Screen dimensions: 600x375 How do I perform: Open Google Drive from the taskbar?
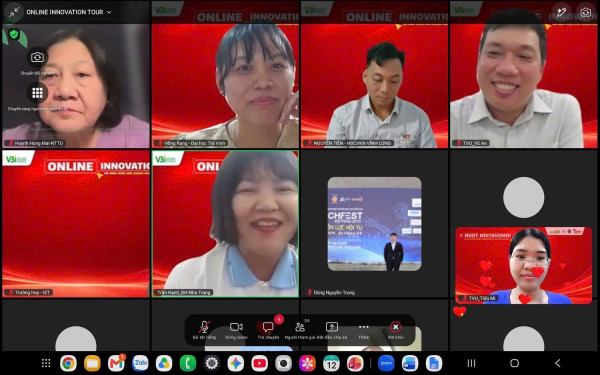164,363
